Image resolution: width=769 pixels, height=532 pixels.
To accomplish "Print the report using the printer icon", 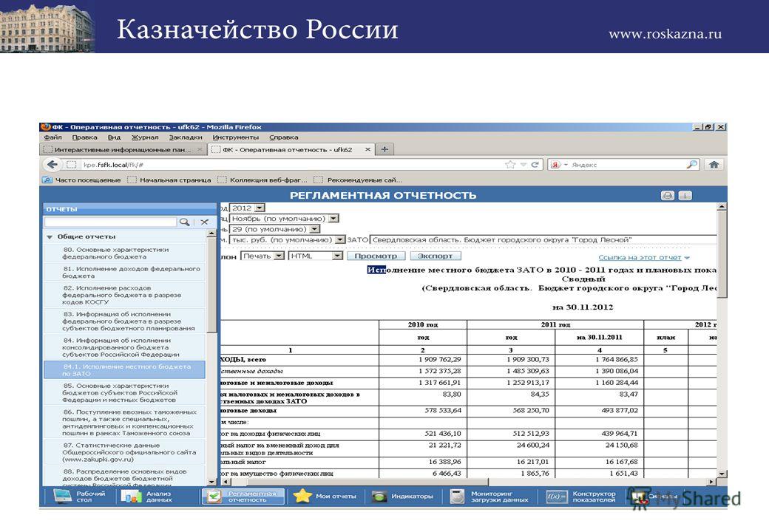I will [668, 196].
